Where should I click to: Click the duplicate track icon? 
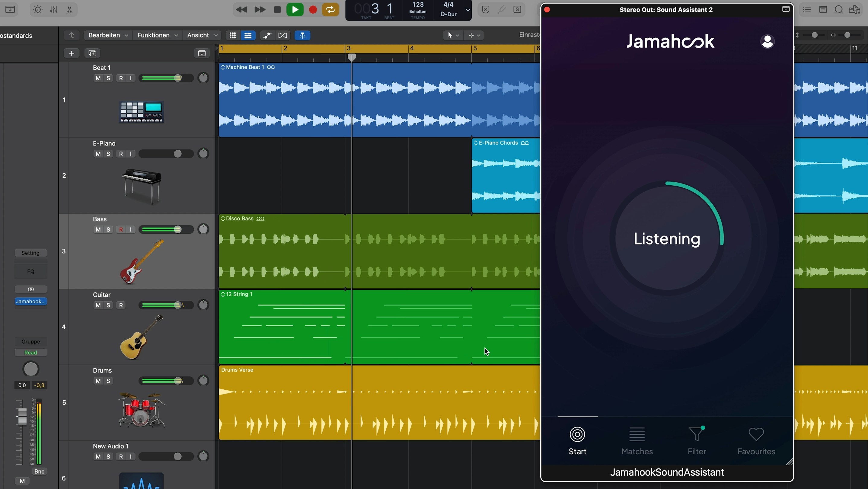point(92,53)
